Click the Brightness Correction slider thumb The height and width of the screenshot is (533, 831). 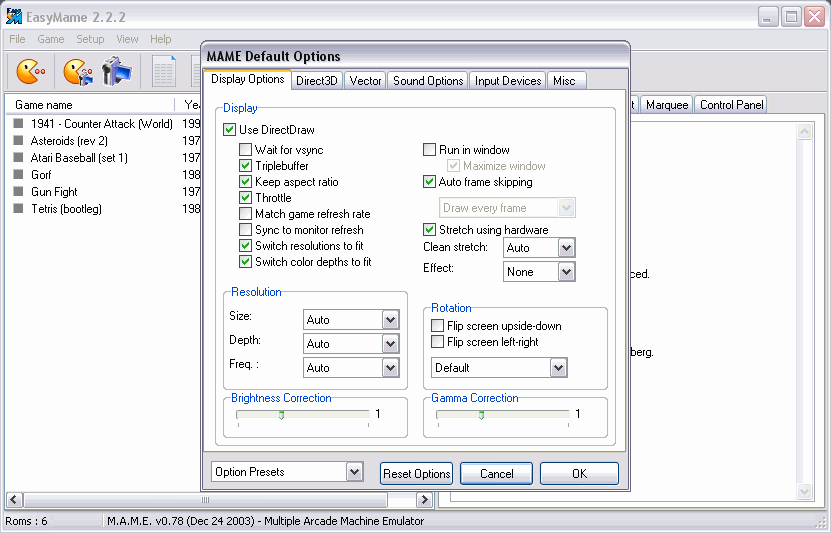pos(281,415)
